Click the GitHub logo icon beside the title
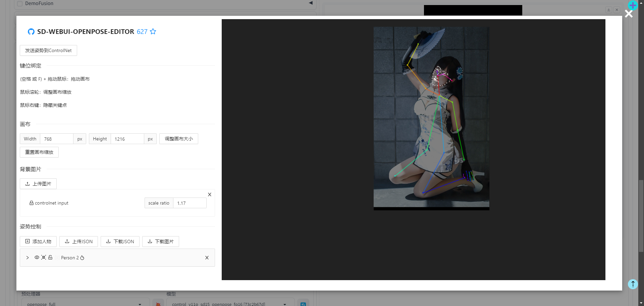644x306 pixels. tap(31, 32)
